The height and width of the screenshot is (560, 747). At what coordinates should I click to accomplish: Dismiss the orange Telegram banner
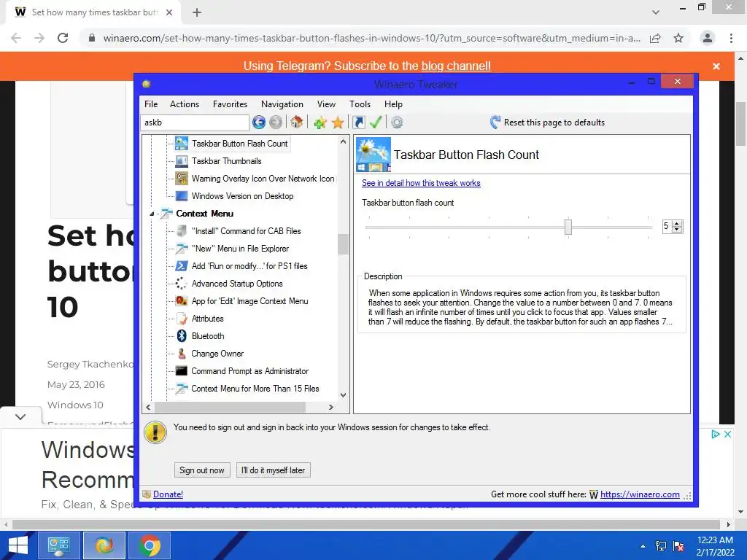click(x=716, y=66)
